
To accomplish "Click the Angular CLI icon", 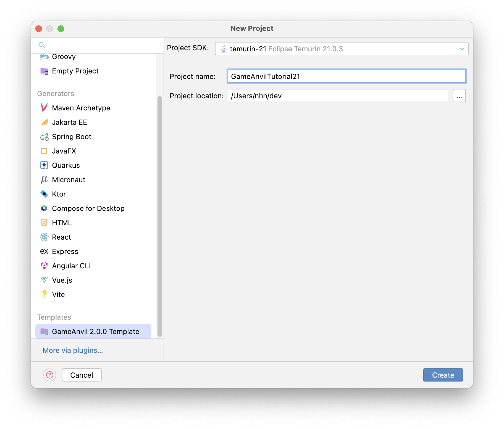I will click(44, 266).
